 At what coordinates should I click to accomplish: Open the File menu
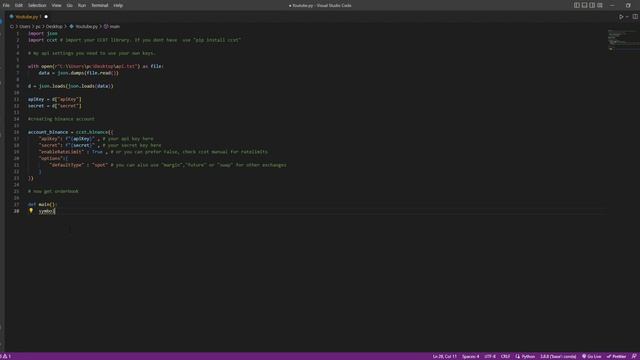[6, 5]
